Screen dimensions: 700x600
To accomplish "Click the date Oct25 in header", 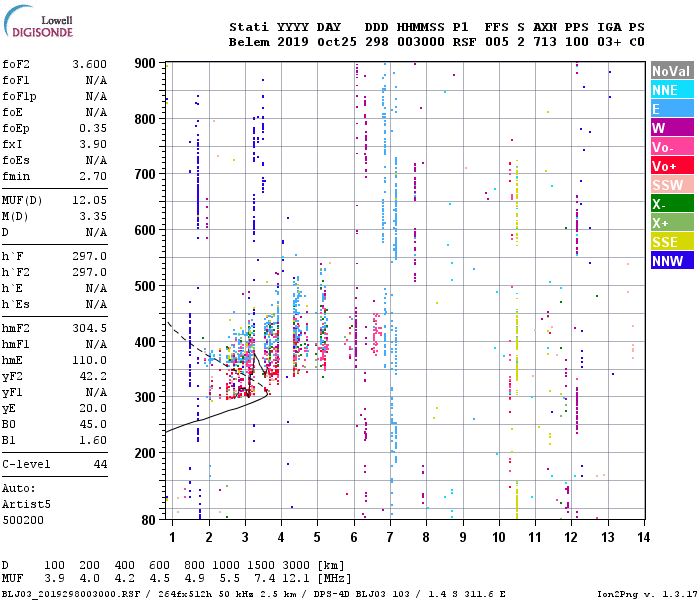I will pos(337,42).
